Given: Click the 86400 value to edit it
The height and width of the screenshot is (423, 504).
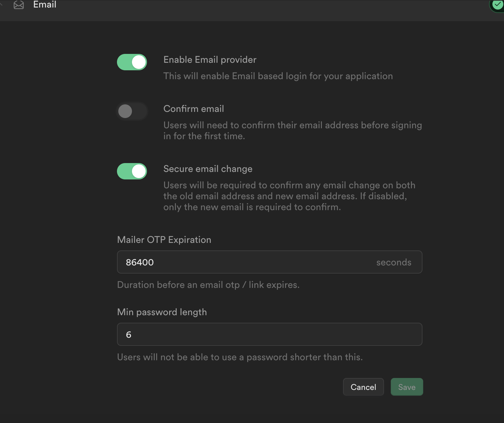Looking at the screenshot, I should point(139,262).
